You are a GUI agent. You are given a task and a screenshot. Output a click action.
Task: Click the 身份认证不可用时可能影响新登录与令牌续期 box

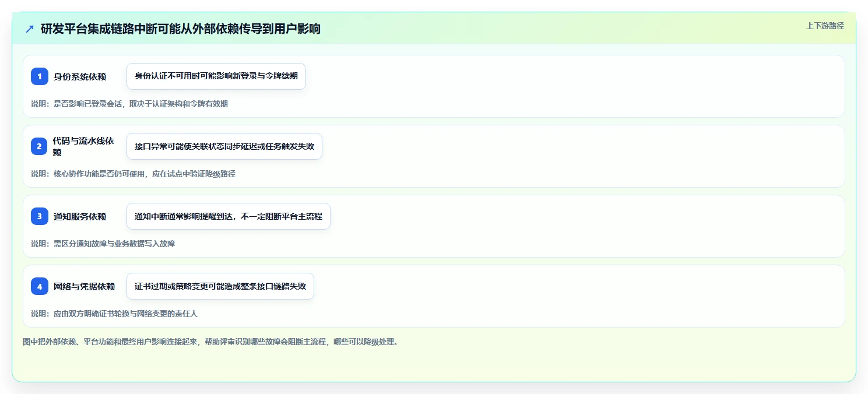coord(216,76)
